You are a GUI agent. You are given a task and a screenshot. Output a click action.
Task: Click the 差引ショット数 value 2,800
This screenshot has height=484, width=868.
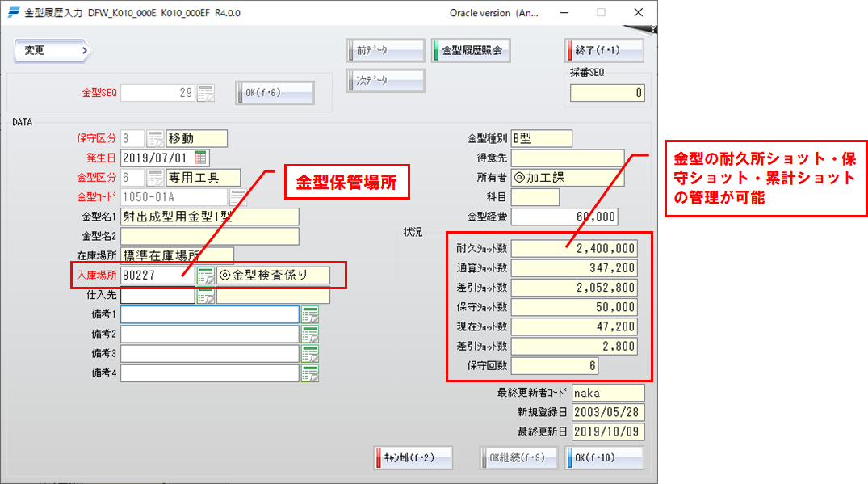click(574, 346)
